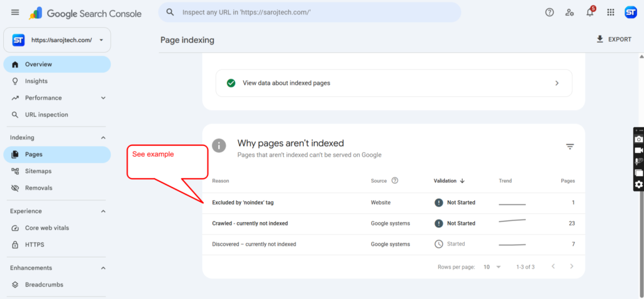644x299 pixels.
Task: Open Core web vitals report
Action: point(57,228)
